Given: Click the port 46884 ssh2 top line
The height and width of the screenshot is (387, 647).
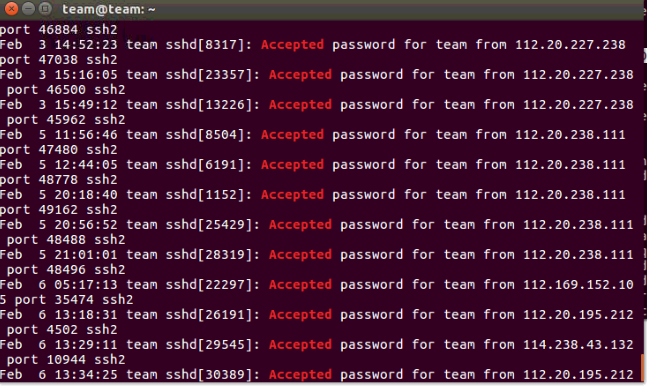Looking at the screenshot, I should coord(59,30).
